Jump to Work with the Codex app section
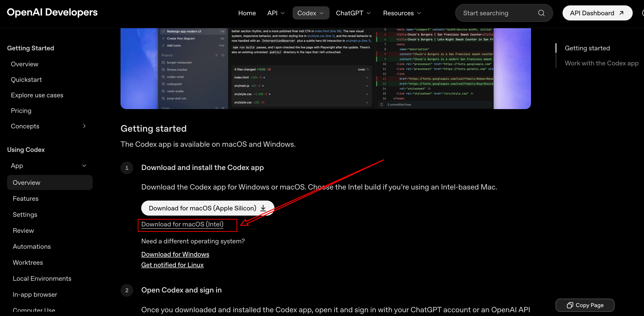Screen dimensions: 644x316 click(602, 63)
